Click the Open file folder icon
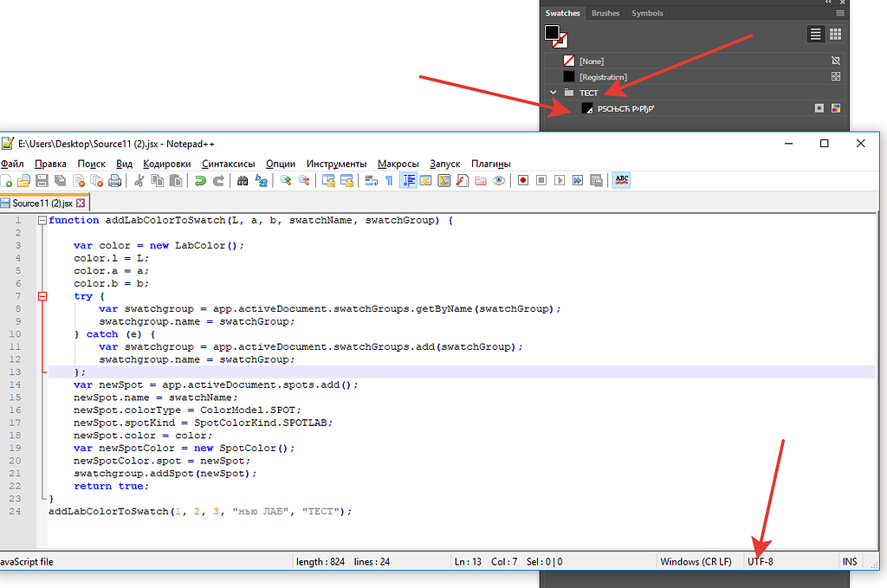887x588 pixels. (x=23, y=180)
